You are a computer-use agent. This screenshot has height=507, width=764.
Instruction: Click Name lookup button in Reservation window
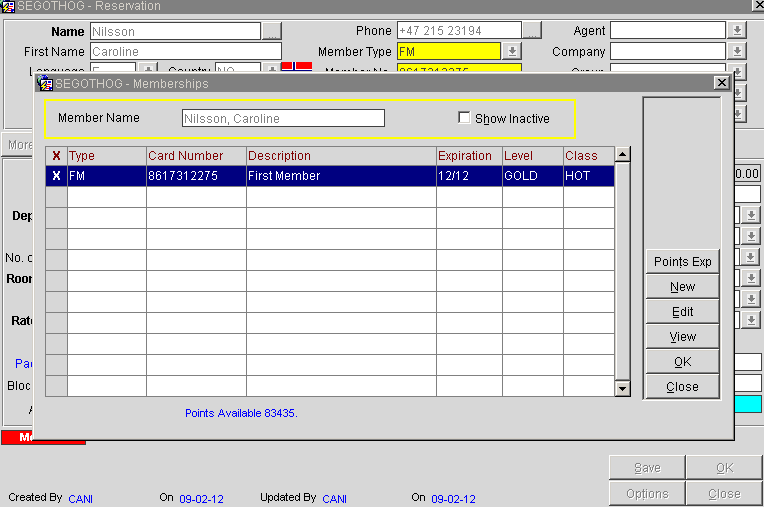coord(271,31)
